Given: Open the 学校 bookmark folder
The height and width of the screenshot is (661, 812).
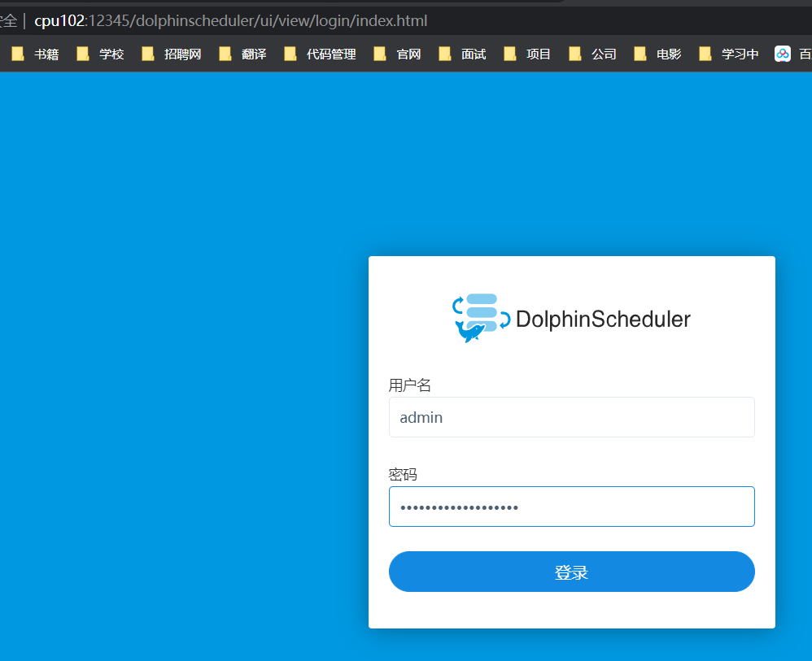Looking at the screenshot, I should [100, 54].
